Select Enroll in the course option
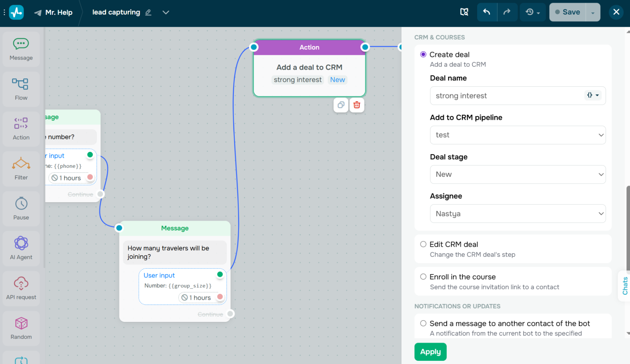630x364 pixels. click(423, 276)
